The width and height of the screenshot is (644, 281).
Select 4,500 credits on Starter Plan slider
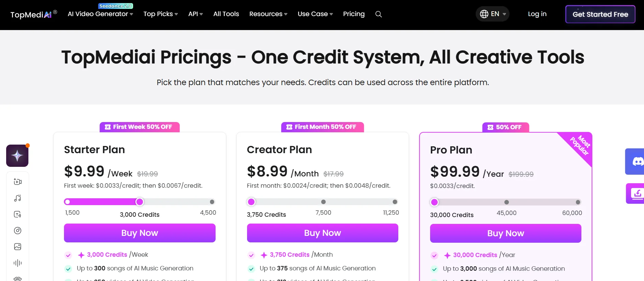pyautogui.click(x=212, y=202)
